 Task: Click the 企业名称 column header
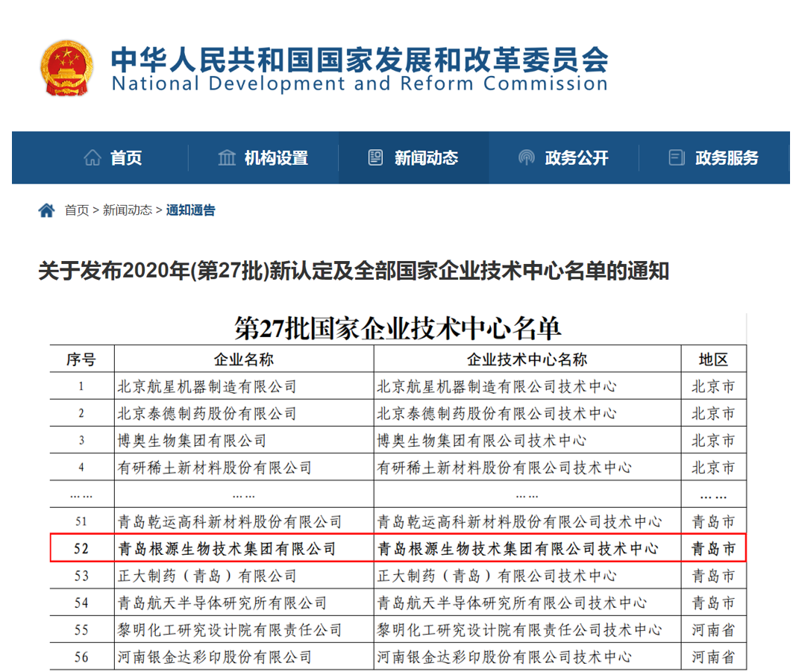click(244, 359)
